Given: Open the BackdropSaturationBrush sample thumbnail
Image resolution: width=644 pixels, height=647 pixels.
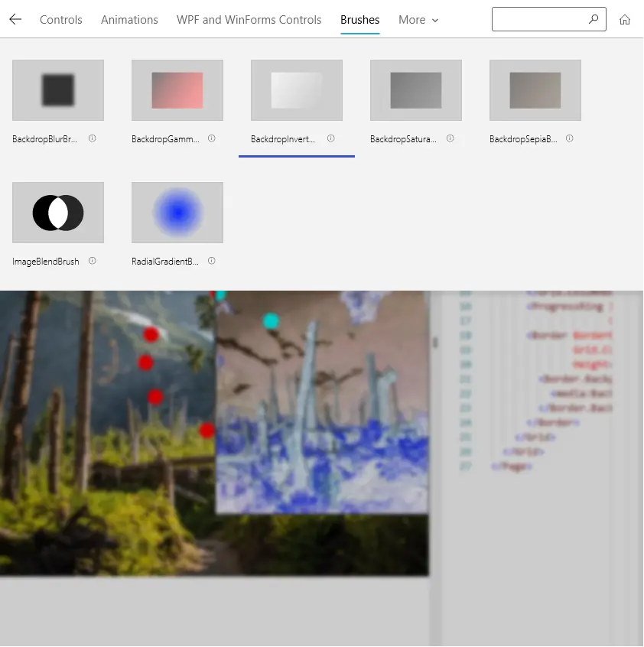Looking at the screenshot, I should (416, 90).
